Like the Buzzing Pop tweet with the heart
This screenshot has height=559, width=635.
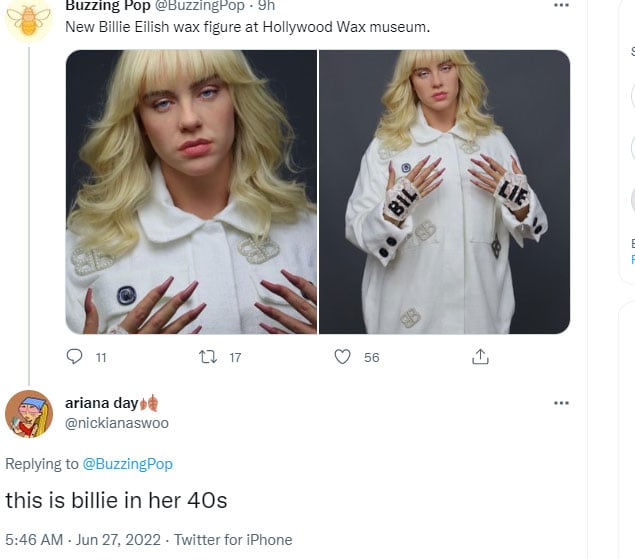[x=343, y=357]
